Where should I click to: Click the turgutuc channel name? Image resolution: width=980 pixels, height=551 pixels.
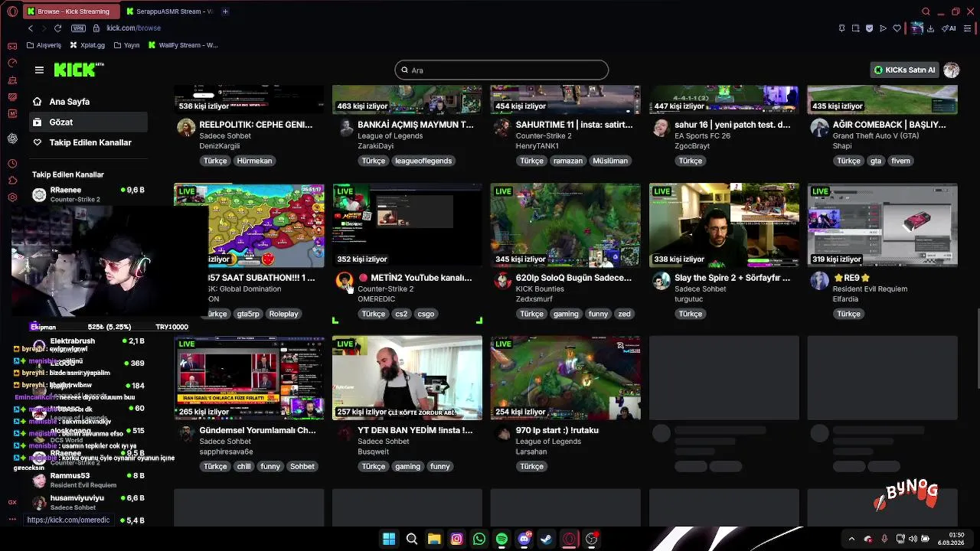click(x=688, y=299)
